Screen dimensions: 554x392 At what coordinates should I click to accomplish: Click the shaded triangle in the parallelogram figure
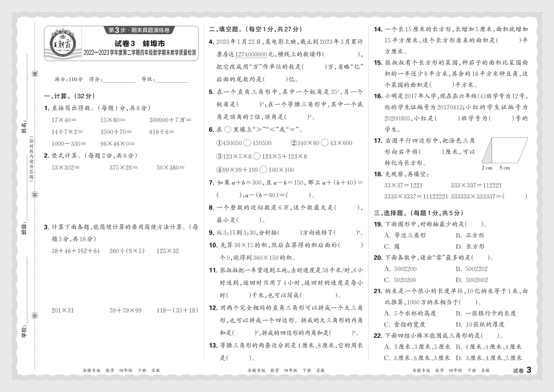[488, 155]
